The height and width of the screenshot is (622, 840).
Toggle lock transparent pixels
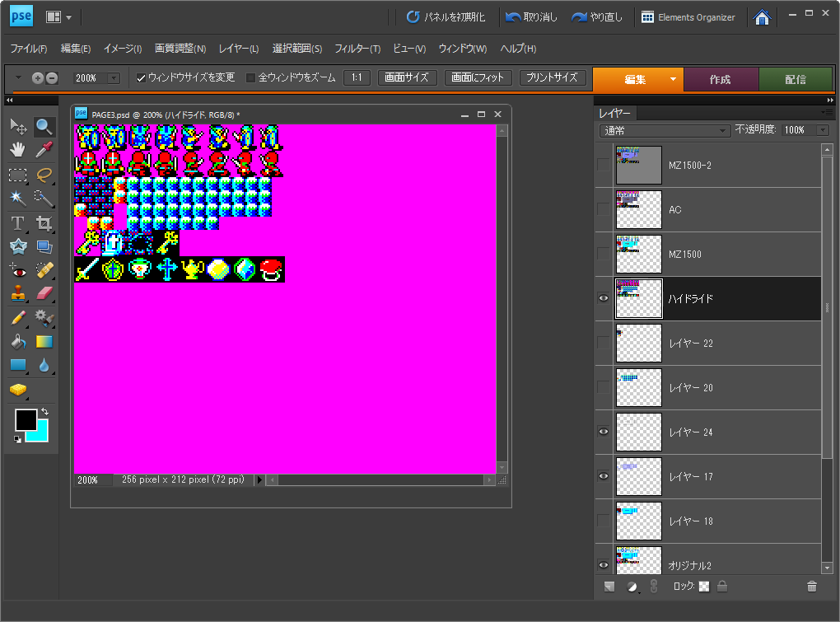pos(704,587)
